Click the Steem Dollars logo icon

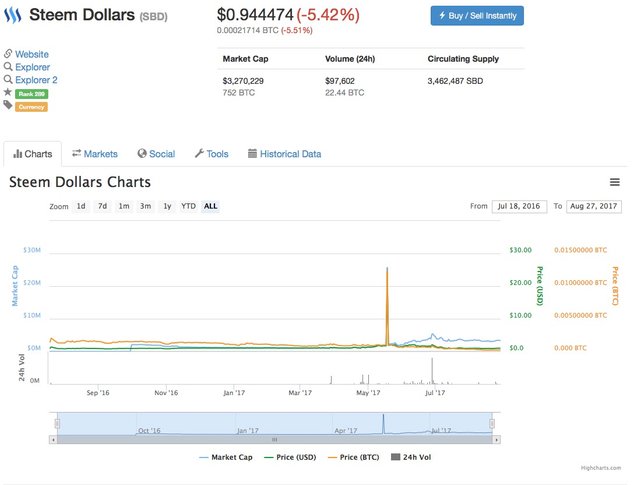coord(13,15)
